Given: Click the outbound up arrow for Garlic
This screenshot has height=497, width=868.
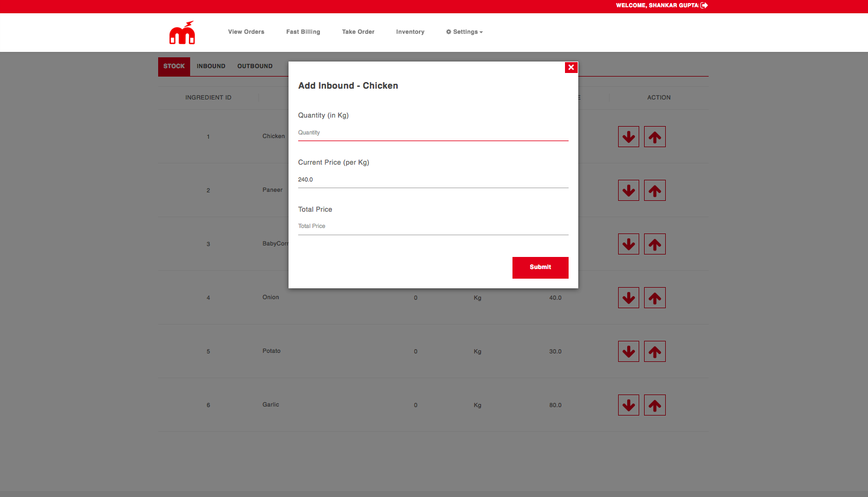Looking at the screenshot, I should (655, 405).
